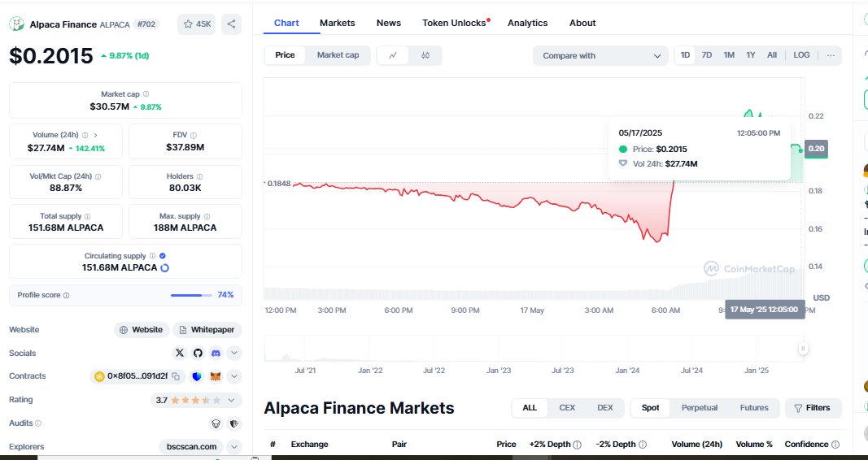
Task: Click the Circulating supply info icon
Action: click(152, 256)
